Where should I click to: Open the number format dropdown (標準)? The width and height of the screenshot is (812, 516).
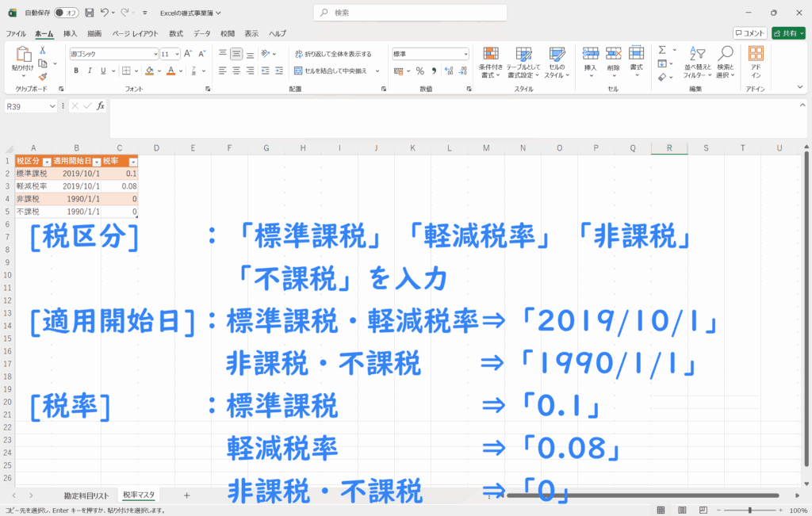[x=465, y=54]
